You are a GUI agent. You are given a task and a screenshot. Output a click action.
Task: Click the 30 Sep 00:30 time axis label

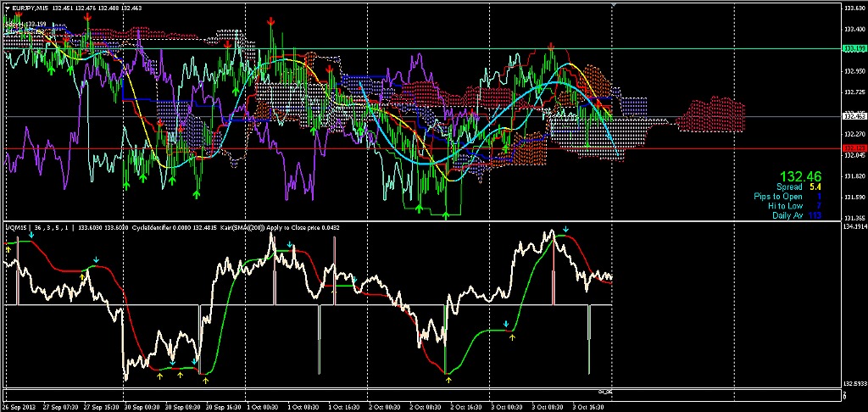(x=141, y=407)
